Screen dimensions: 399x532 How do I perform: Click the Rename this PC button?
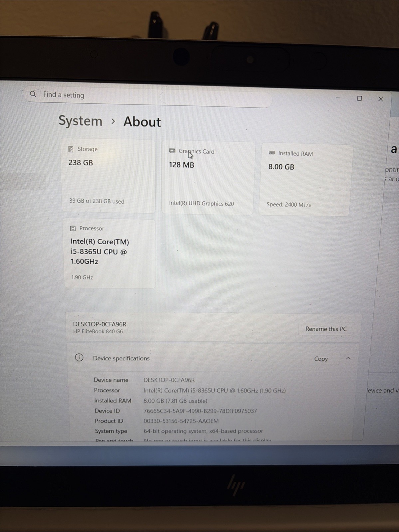point(326,329)
